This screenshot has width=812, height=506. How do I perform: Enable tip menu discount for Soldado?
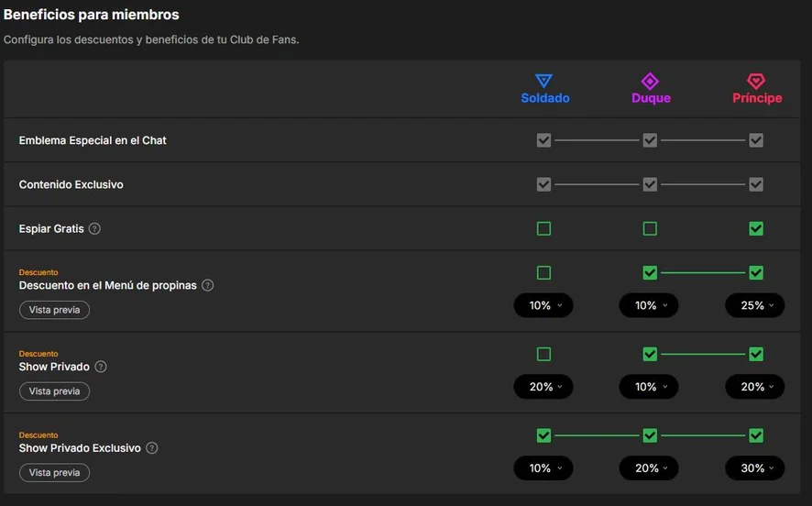click(x=543, y=272)
